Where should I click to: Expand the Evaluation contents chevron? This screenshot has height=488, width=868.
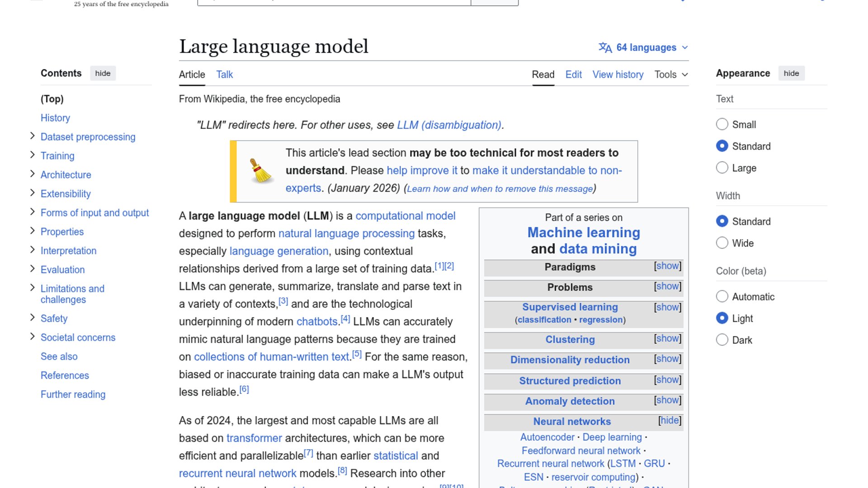point(32,269)
